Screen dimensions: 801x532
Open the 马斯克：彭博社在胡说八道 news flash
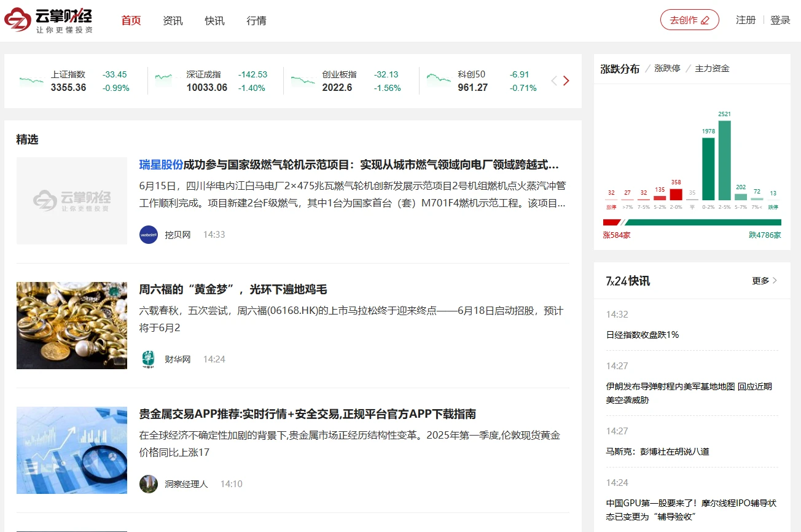[658, 452]
